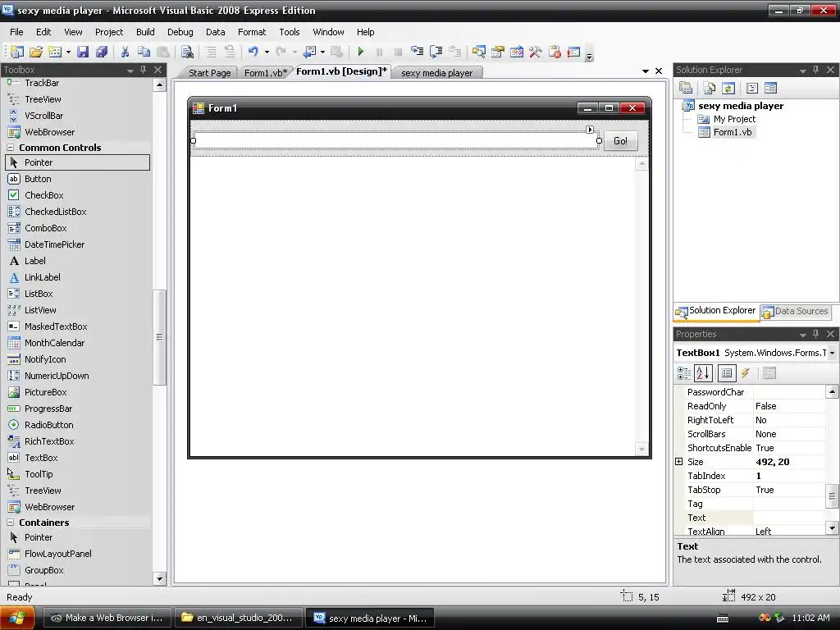840x630 pixels.
Task: Open the Project menu
Action: [109, 32]
